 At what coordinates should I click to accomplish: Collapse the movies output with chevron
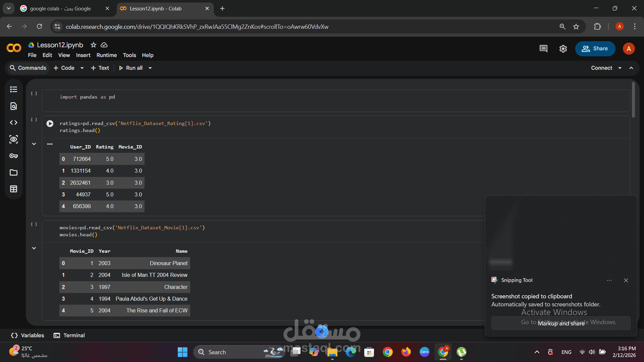click(34, 248)
